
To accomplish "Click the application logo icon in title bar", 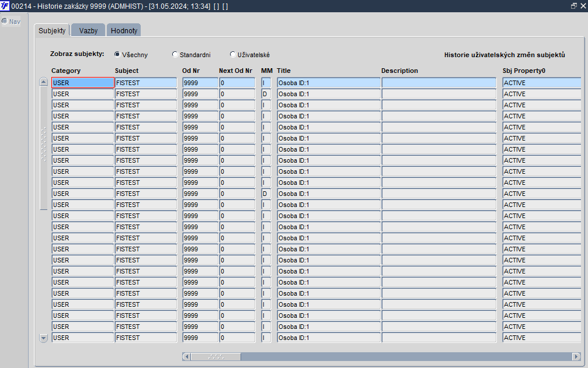I will (5, 6).
